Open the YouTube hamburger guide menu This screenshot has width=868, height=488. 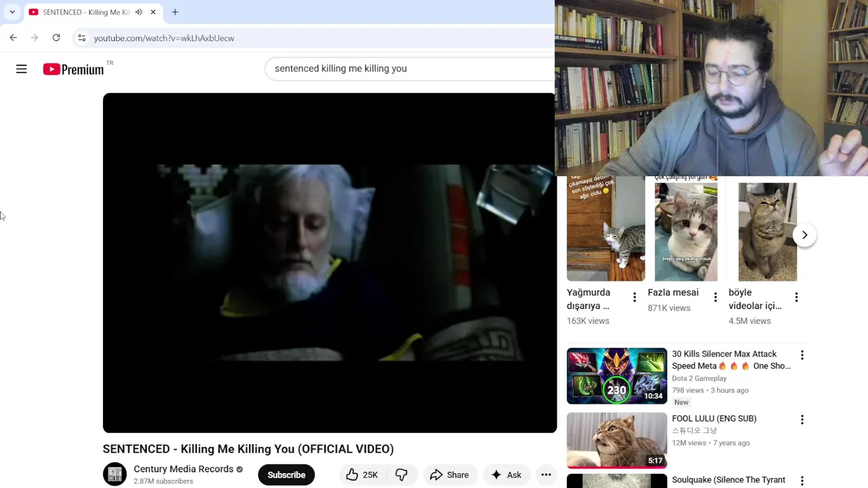[22, 69]
